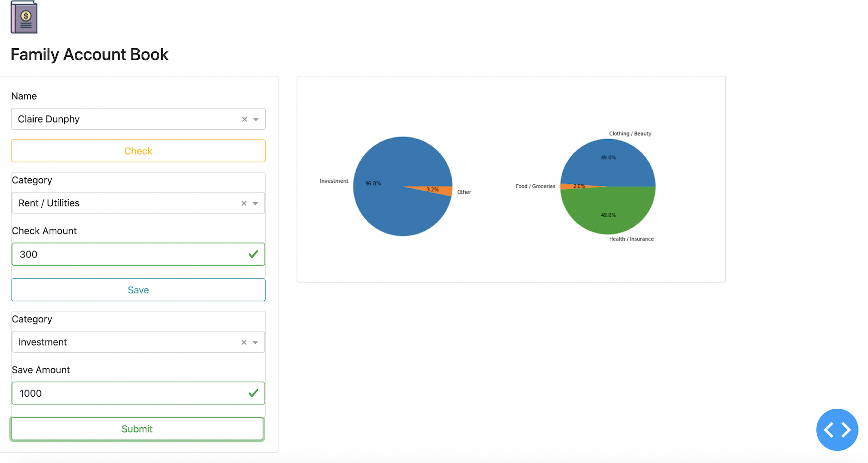Image resolution: width=868 pixels, height=463 pixels.
Task: Open the Investment category dropdown
Action: point(256,342)
